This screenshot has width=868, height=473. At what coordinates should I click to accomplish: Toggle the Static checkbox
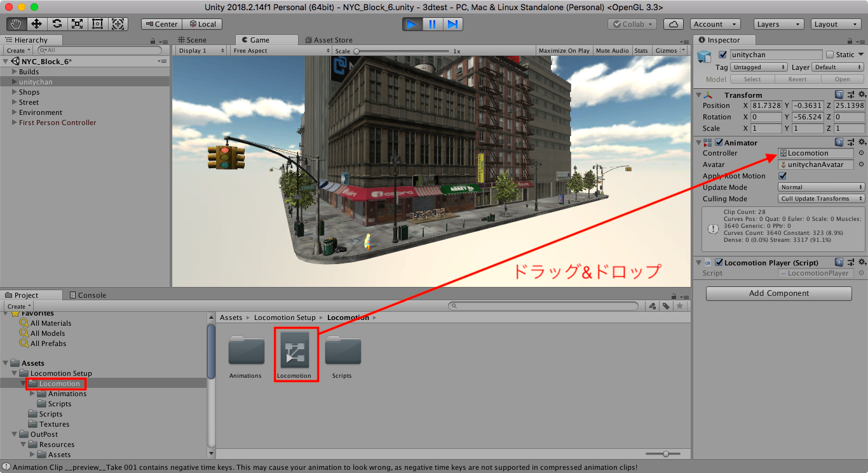(829, 55)
